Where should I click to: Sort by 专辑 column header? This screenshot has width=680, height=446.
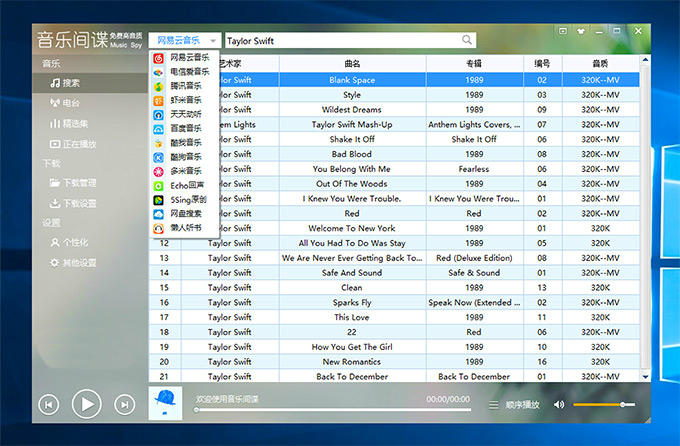474,64
